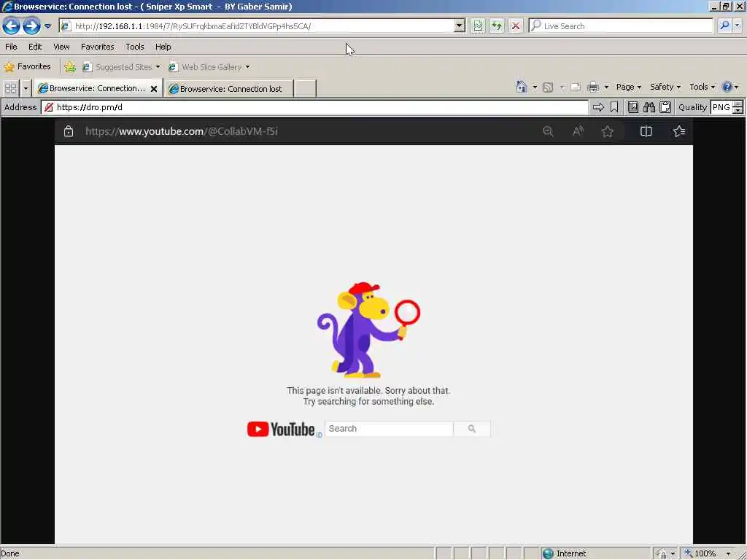Click the Browservice clipboard icon
747x560 pixels.
pos(665,107)
